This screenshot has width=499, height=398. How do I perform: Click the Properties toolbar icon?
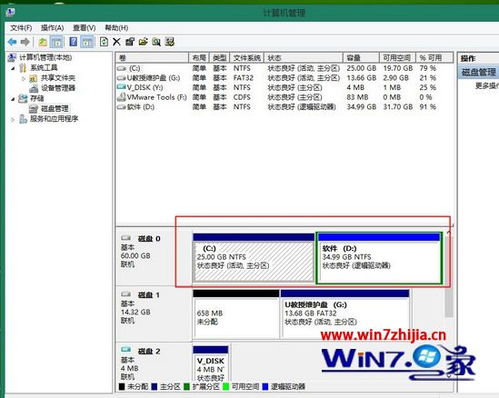[x=130, y=42]
